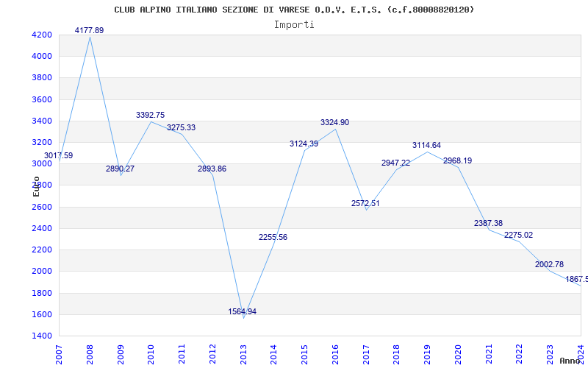Click the data label 3392.75

(151, 115)
